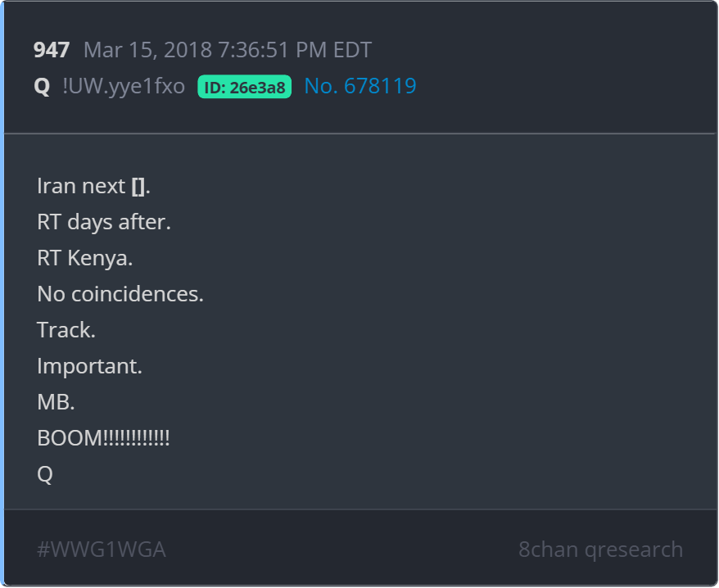Click the green ID: 26e3a8 badge
This screenshot has height=588, width=719.
pyautogui.click(x=244, y=87)
